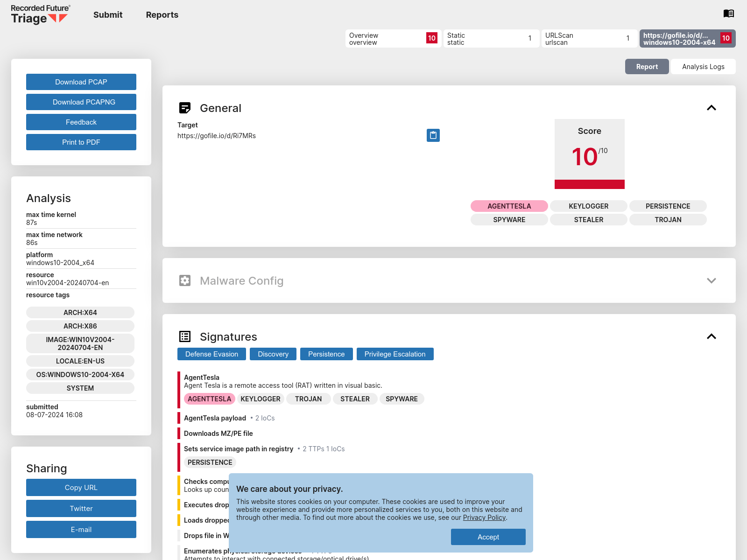This screenshot has width=747, height=560.
Task: Click PERSISTENCE tag under registry signature
Action: point(210,462)
